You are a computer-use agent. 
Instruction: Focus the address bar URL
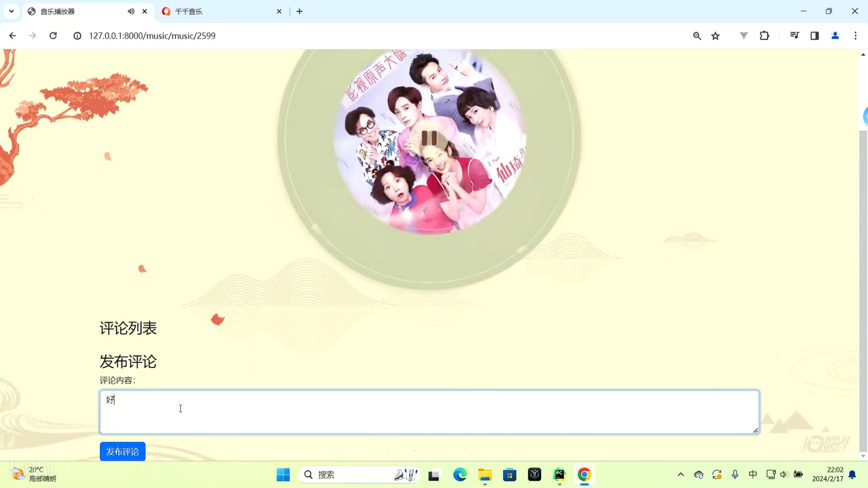[x=152, y=36]
